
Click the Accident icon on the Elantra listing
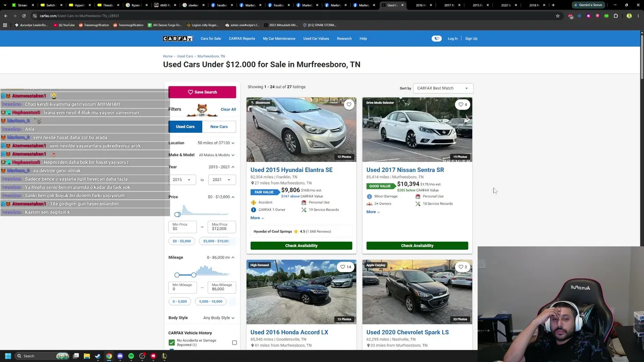pyautogui.click(x=254, y=203)
